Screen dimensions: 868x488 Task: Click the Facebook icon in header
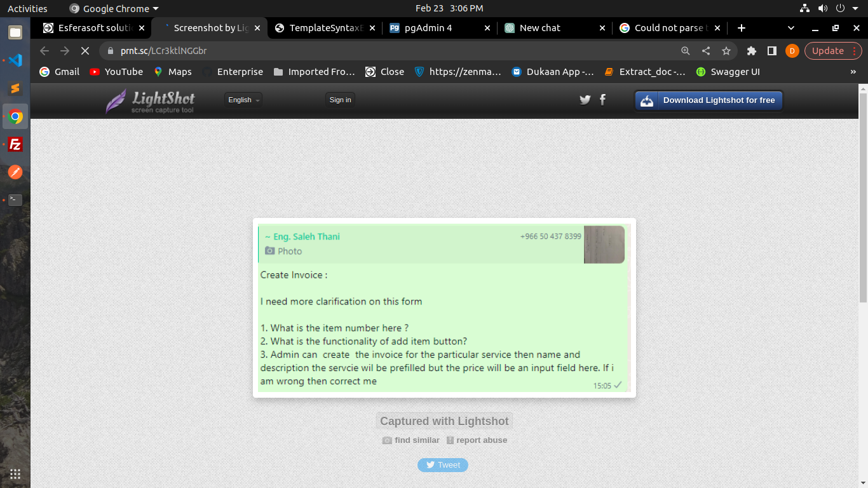pyautogui.click(x=602, y=99)
